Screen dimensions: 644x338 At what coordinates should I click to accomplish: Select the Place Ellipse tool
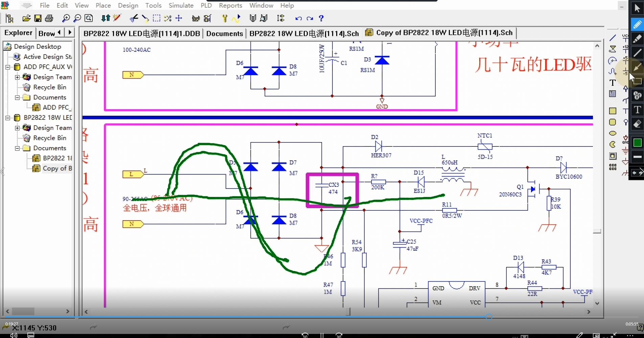(x=613, y=133)
